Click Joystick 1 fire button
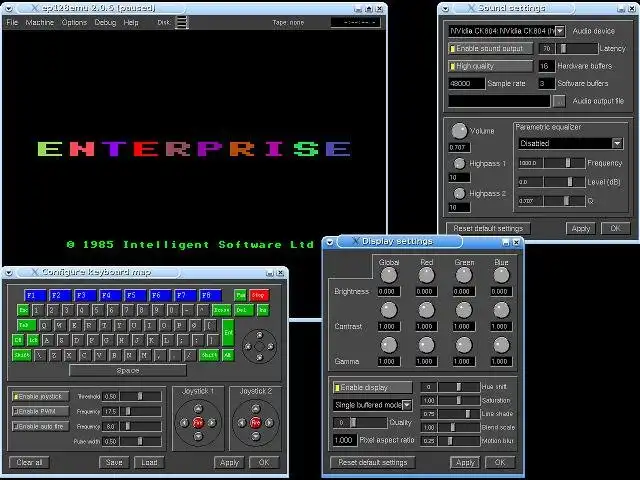This screenshot has height=480, width=640. pyautogui.click(x=198, y=422)
